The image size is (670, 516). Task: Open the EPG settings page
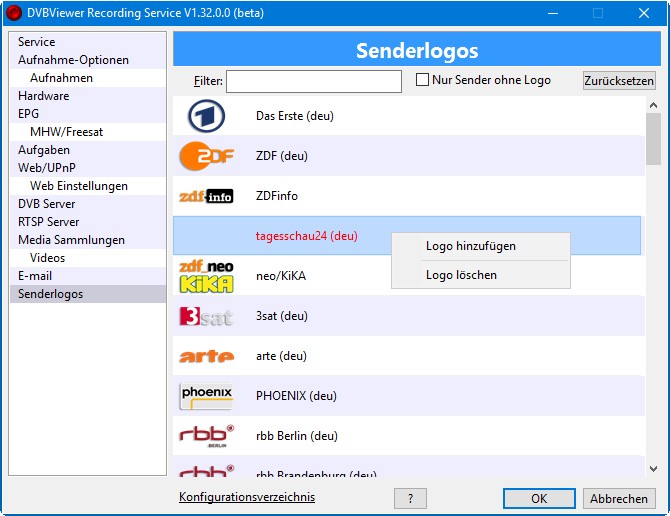click(88, 114)
